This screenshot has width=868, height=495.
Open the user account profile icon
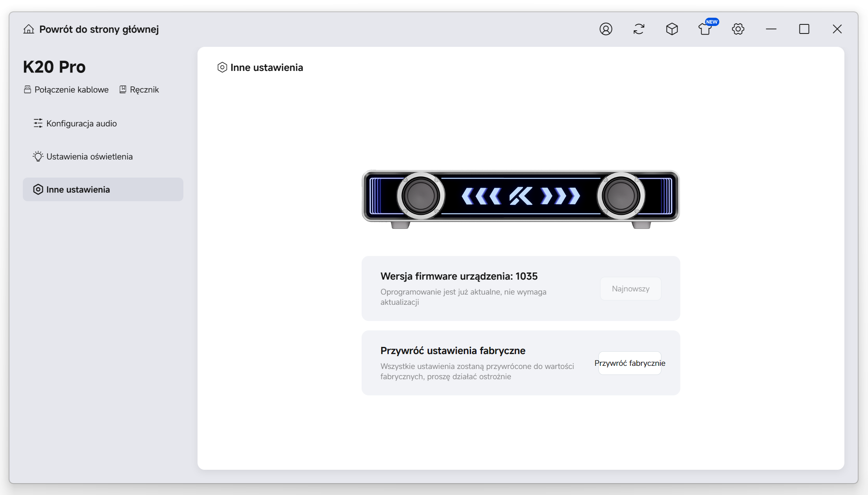(606, 29)
